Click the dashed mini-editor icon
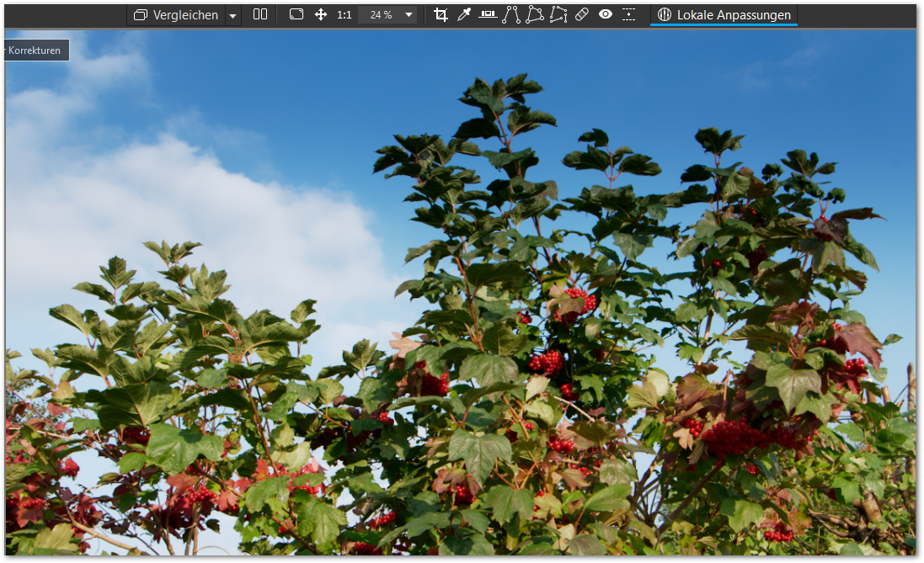This screenshot has height=563, width=924. click(x=629, y=14)
